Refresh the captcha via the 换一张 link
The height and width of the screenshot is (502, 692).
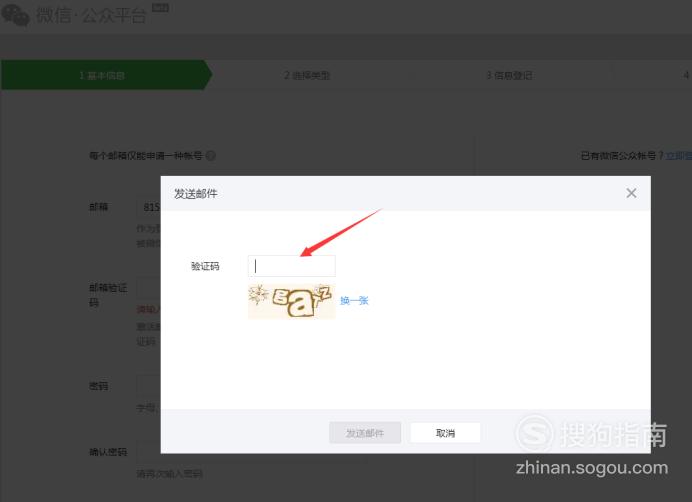click(354, 301)
